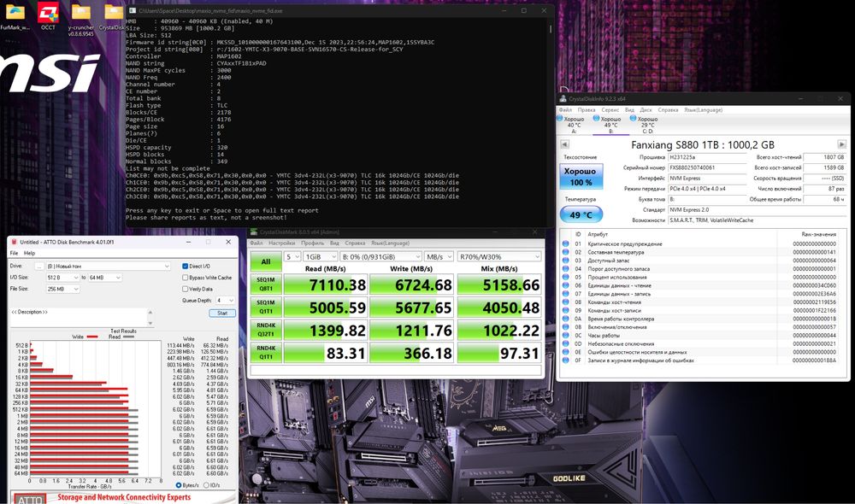Open the ATTO Drive dropdown
The image size is (855, 504).
coord(109,267)
